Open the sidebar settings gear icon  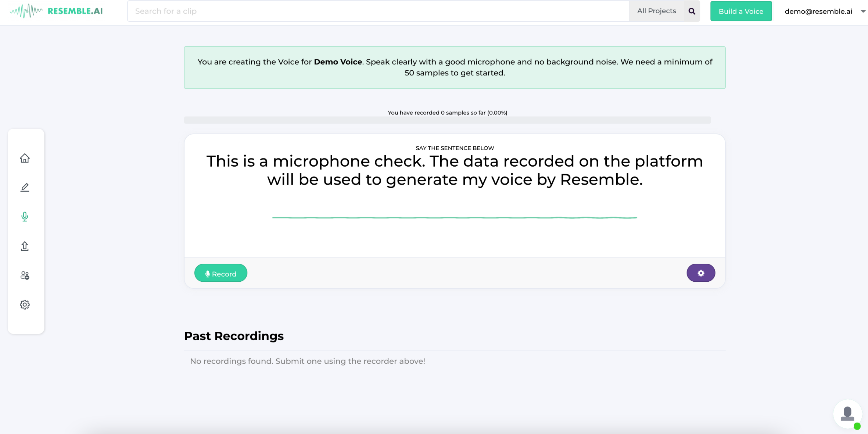coord(25,305)
